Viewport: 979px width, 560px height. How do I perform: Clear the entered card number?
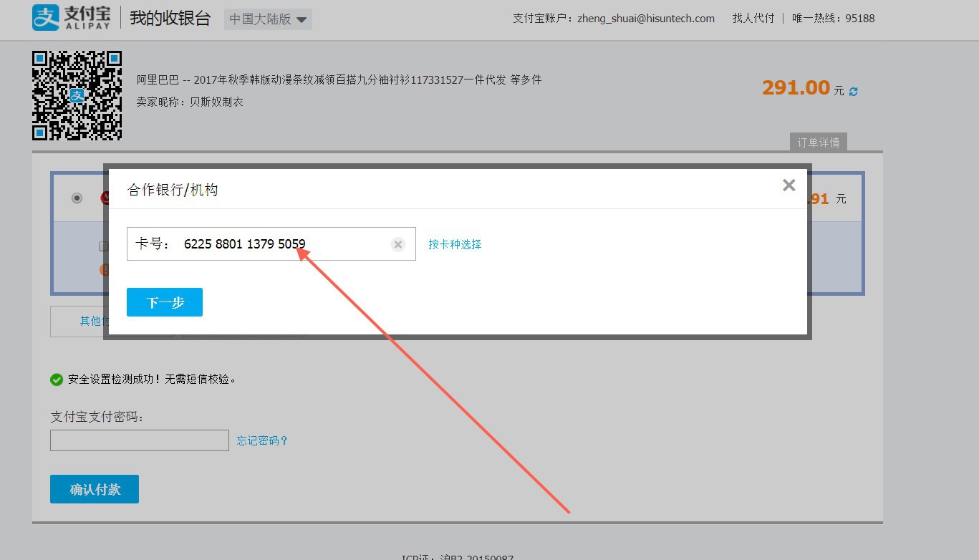(x=398, y=245)
